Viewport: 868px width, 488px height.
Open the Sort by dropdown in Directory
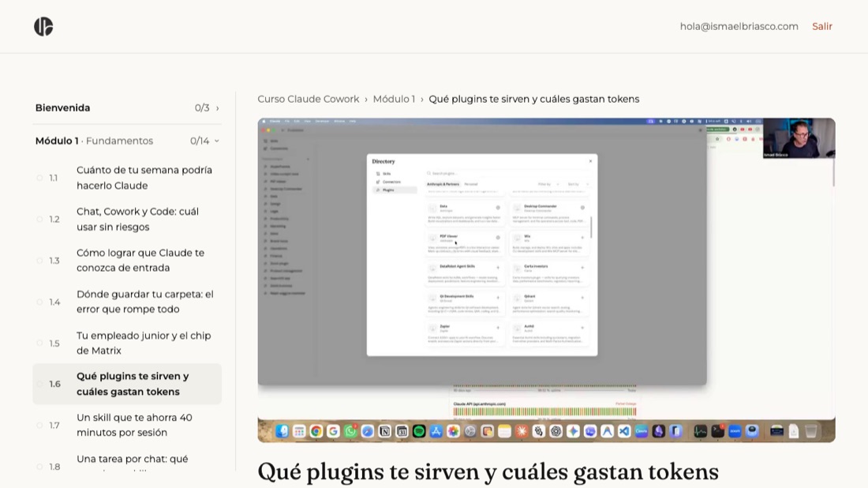tap(578, 184)
